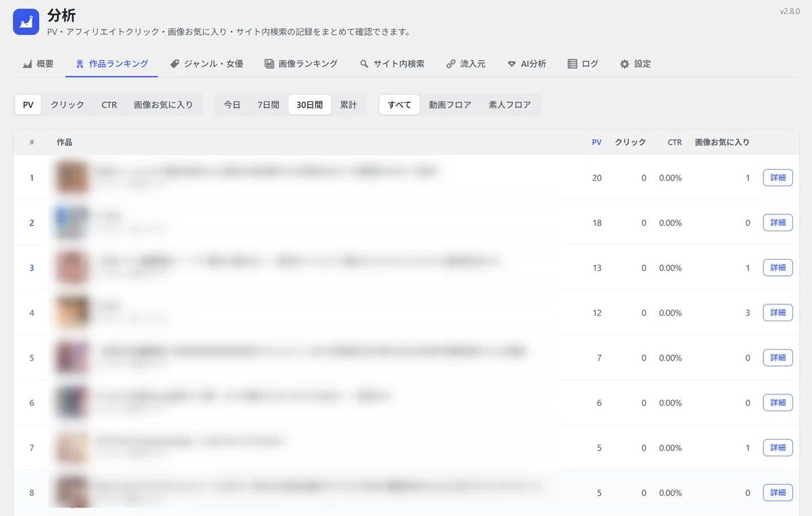Viewport: 812px width, 516px height.
Task: Set period to 今日
Action: (232, 105)
